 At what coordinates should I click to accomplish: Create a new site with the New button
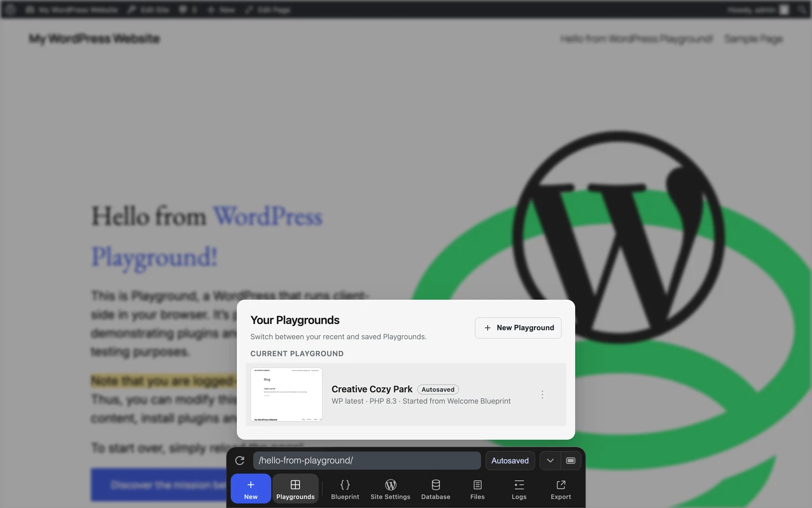251,489
